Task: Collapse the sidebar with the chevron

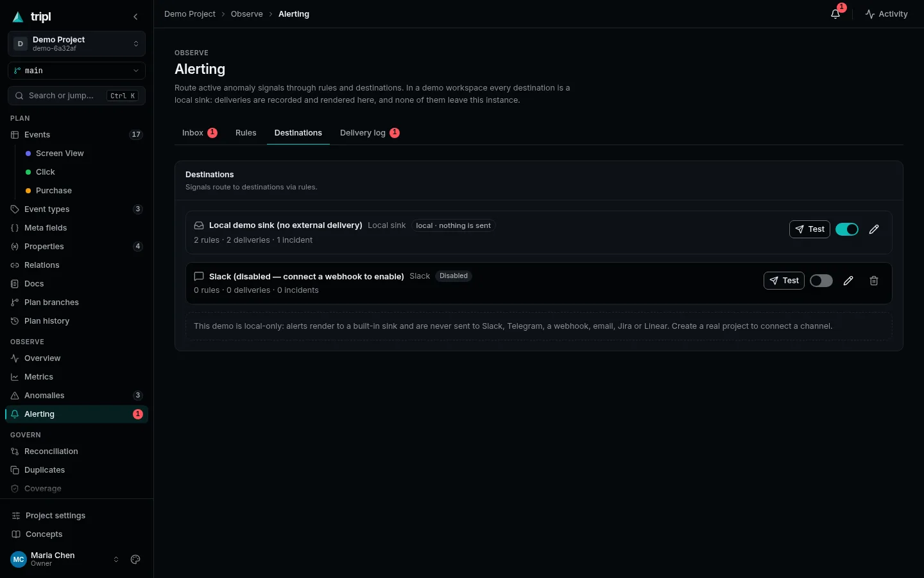Action: coord(135,17)
